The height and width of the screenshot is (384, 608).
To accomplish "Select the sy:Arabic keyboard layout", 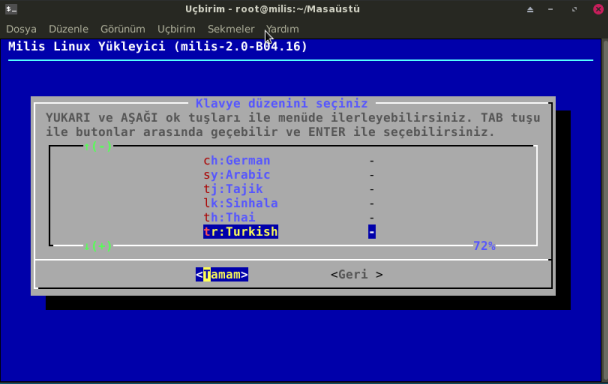I will pyautogui.click(x=237, y=175).
